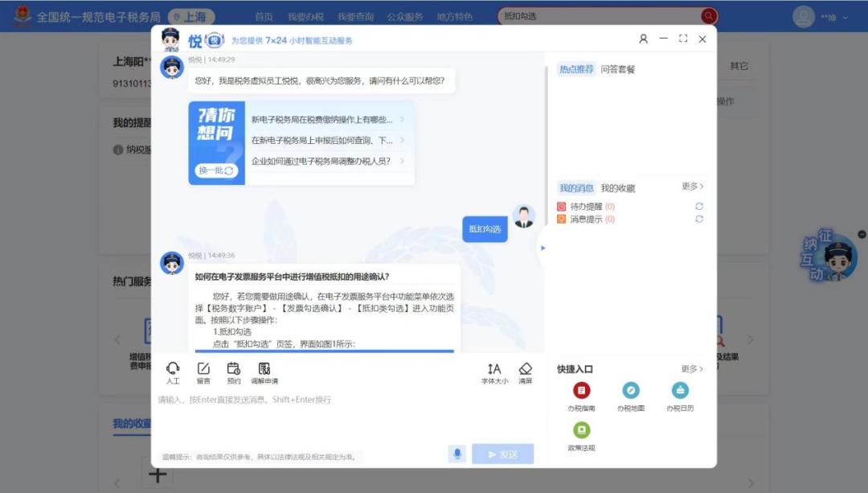Expand 更多 next to 我的消息
Screen dimensions: 868x493
coord(693,187)
